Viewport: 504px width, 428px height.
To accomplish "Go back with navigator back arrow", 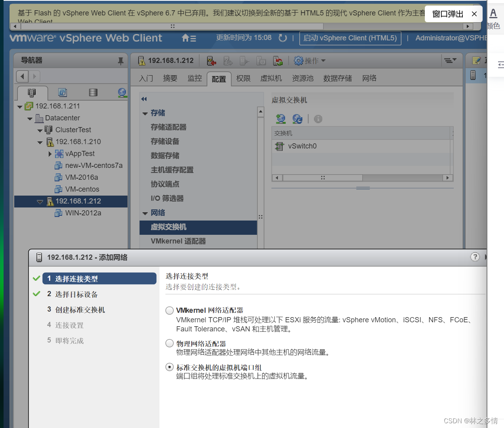I will tap(22, 76).
